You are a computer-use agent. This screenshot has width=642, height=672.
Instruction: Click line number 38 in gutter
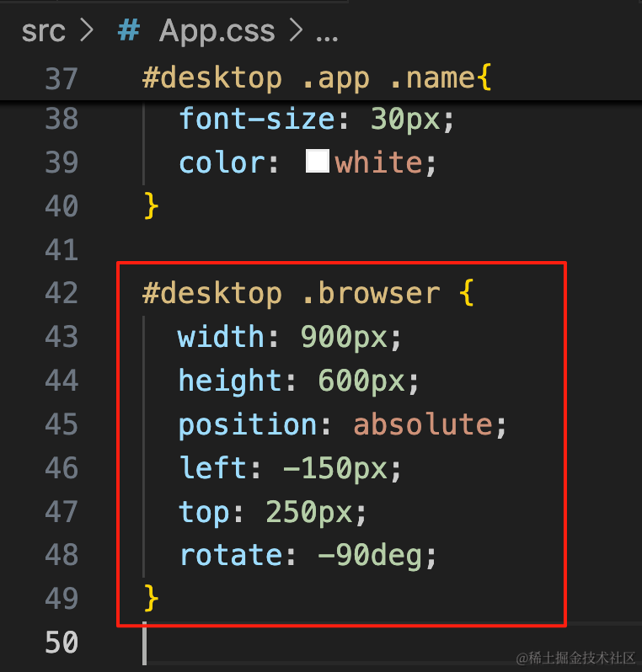coord(62,119)
